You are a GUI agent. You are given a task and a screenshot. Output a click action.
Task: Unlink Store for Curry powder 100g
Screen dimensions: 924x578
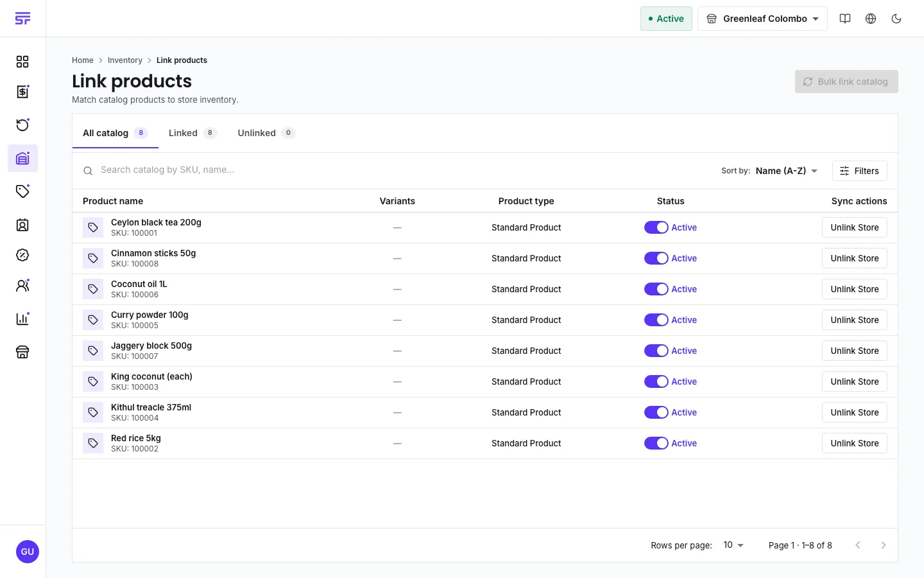(x=855, y=320)
